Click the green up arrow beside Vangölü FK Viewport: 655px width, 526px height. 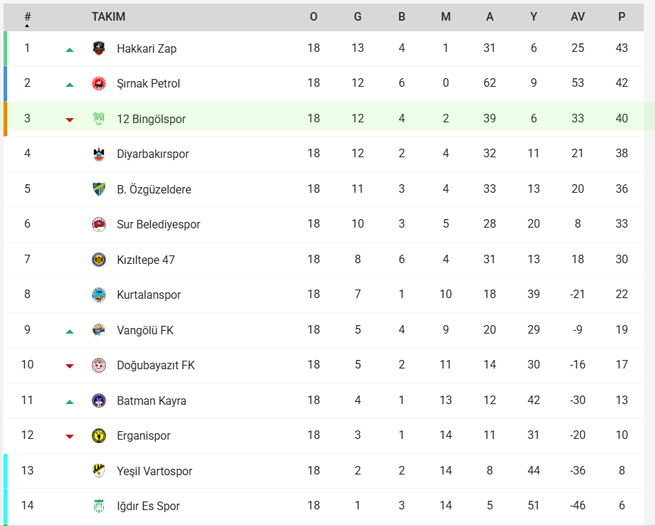pyautogui.click(x=70, y=332)
